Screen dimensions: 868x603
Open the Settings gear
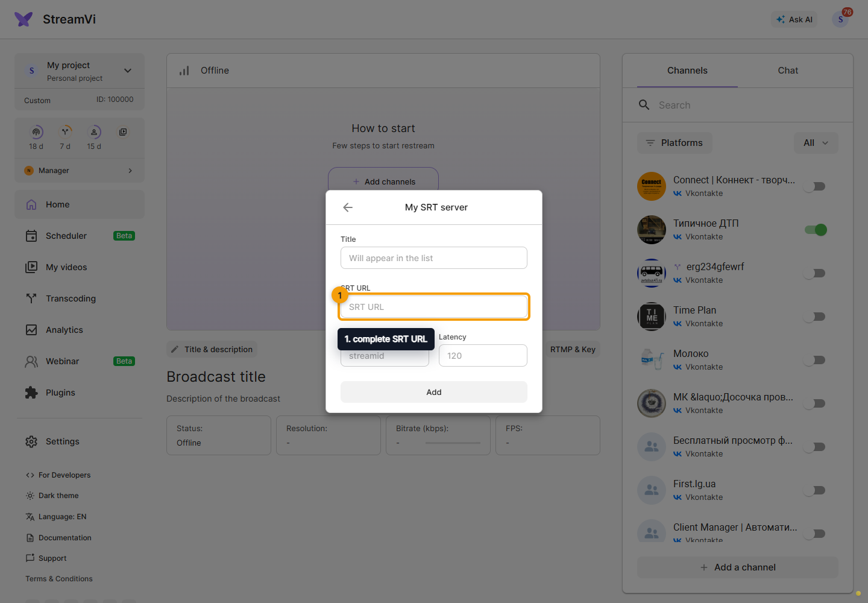pyautogui.click(x=31, y=441)
